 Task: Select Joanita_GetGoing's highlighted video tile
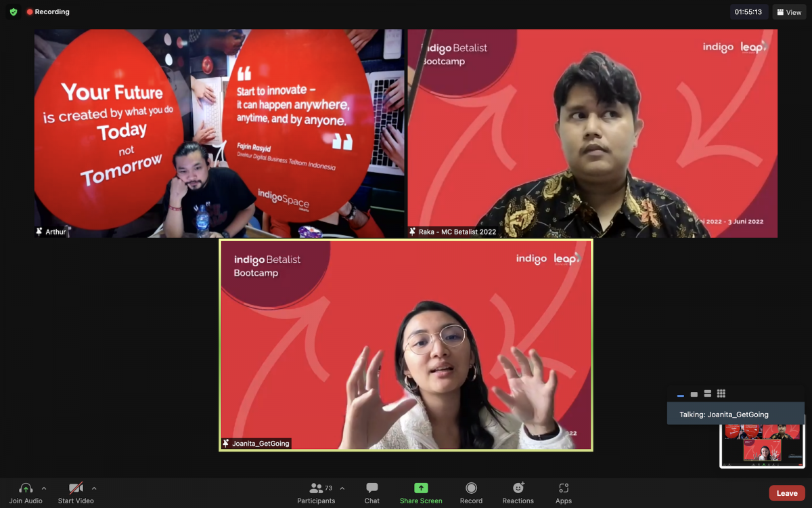(406, 345)
